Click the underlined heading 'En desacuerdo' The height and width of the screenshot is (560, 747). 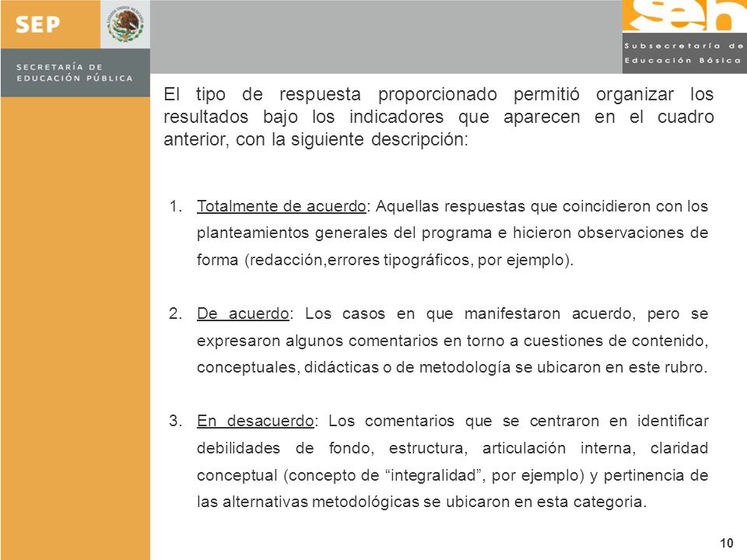255,421
